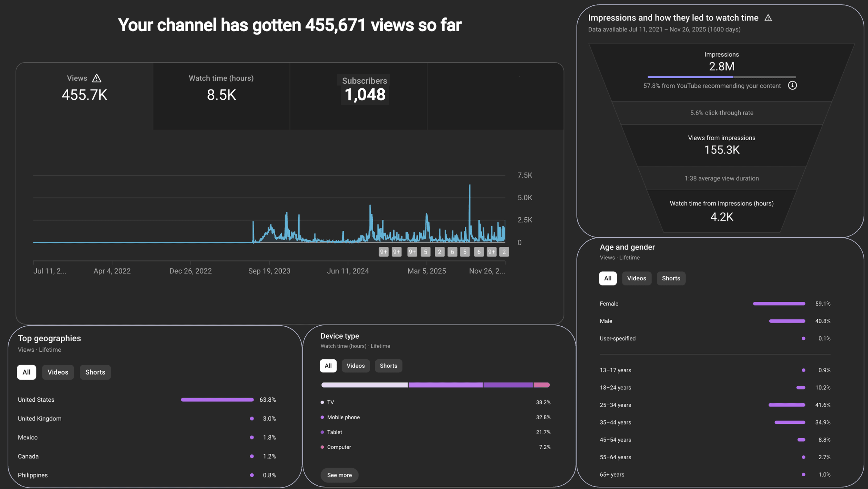The height and width of the screenshot is (489, 868).
Task: Select Shorts chip in Age and gender
Action: (671, 278)
